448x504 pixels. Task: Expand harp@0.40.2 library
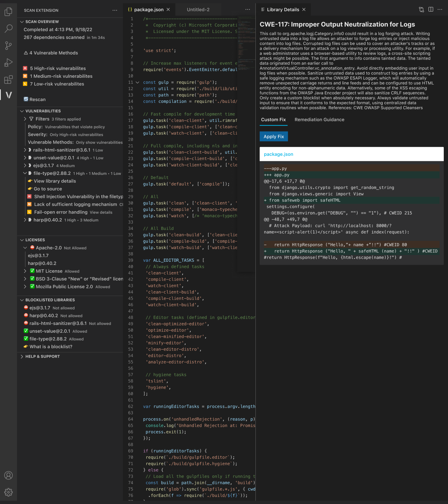click(x=25, y=220)
